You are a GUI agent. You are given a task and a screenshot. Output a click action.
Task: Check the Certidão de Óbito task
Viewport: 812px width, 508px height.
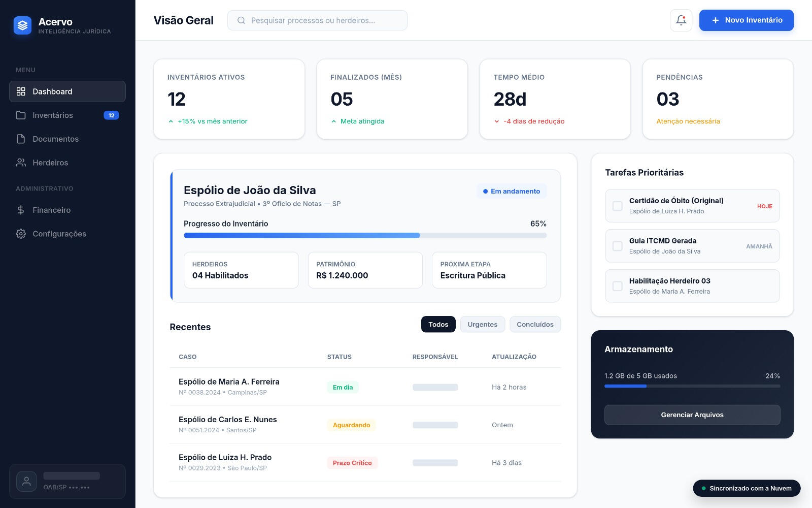[617, 206]
